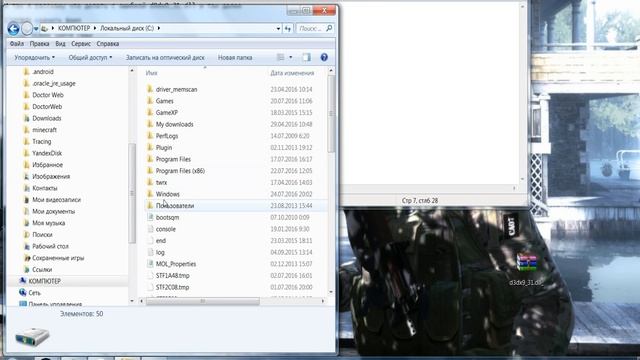Viewport: 640px width, 360px height.
Task: Click the My downloads folder icon
Action: tap(150, 124)
